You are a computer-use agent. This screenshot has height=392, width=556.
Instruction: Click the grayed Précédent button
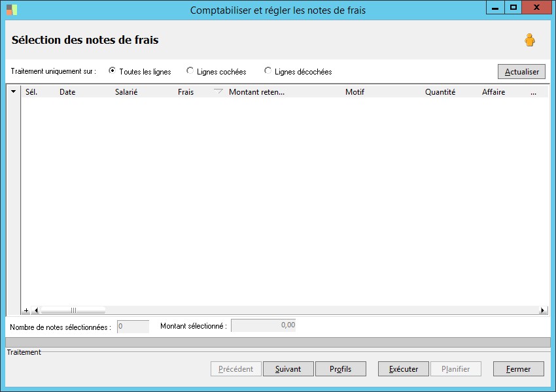pos(235,369)
